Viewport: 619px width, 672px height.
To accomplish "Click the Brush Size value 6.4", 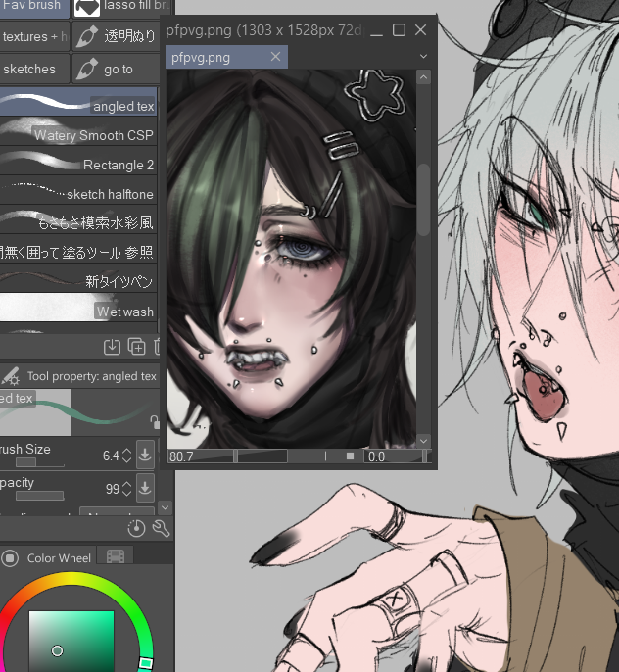I will point(111,456).
